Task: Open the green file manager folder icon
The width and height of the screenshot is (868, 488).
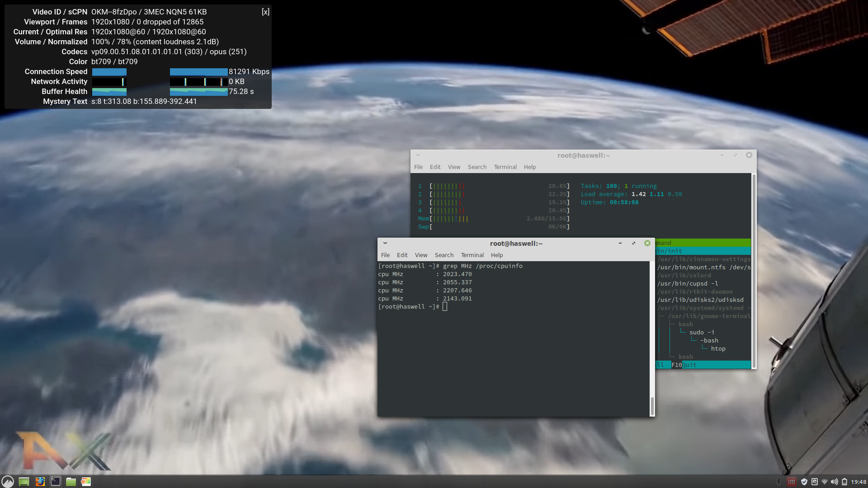Action: click(71, 482)
